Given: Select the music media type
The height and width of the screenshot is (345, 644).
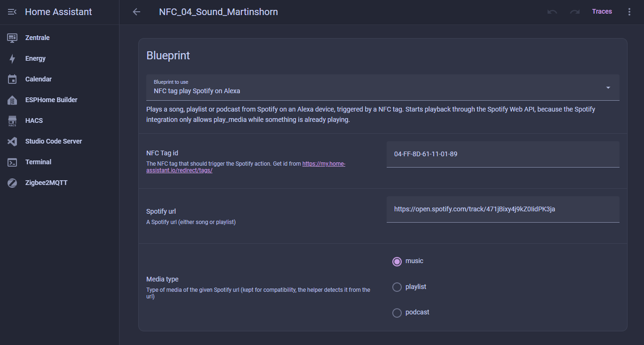Looking at the screenshot, I should pyautogui.click(x=397, y=261).
